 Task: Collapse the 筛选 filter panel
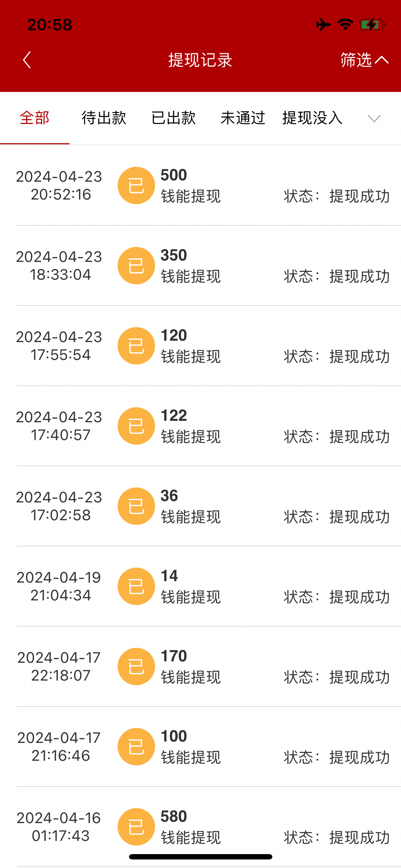point(364,60)
